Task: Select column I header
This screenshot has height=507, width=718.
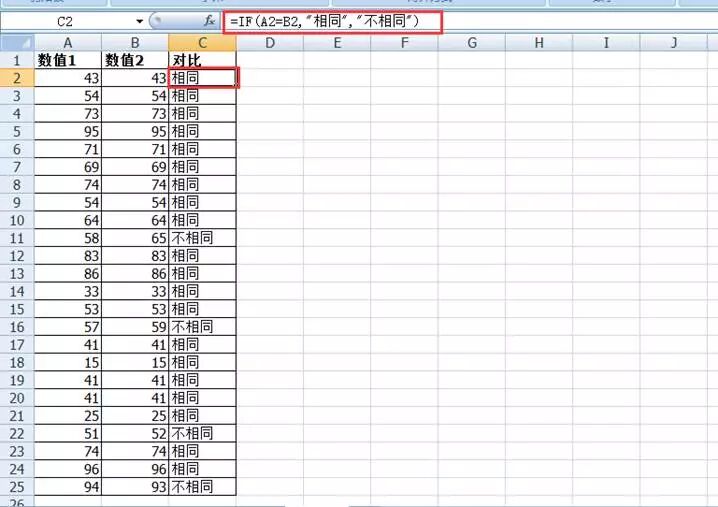Action: click(x=606, y=43)
